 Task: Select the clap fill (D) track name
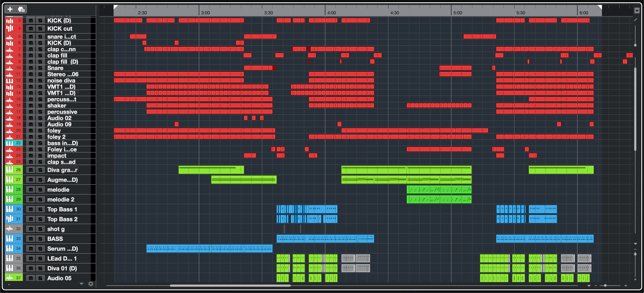63,62
